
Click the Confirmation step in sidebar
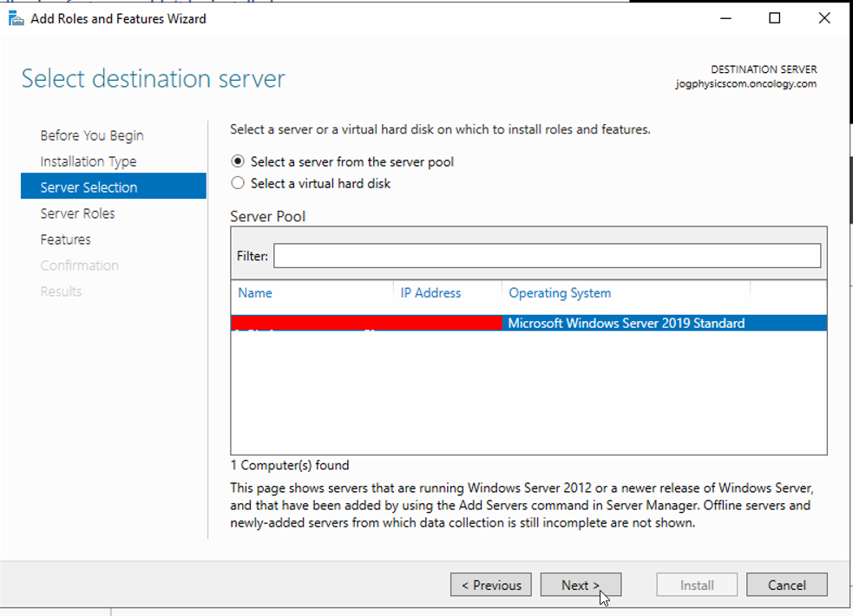pos(79,265)
